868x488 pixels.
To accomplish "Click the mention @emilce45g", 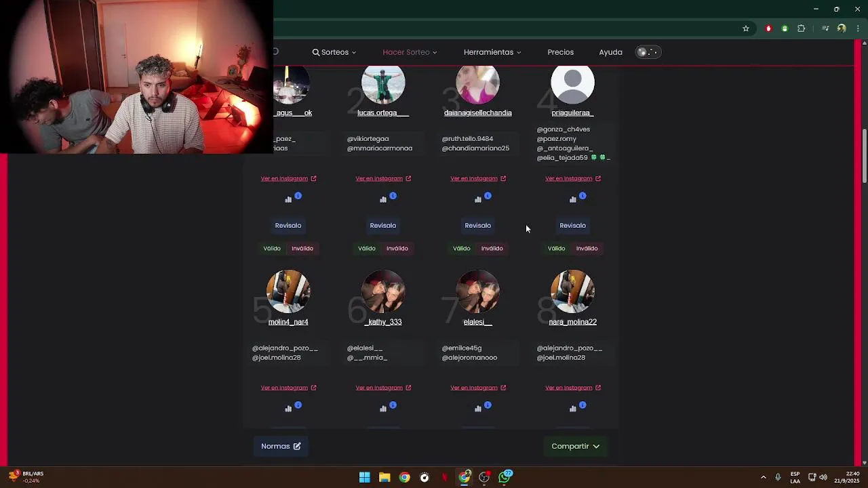I will (x=462, y=348).
